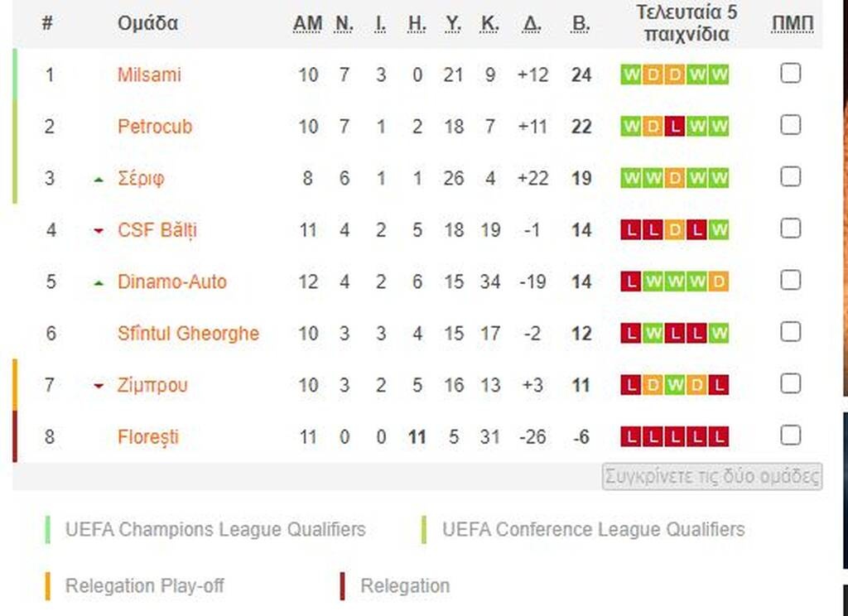848x616 pixels.
Task: Click the dark red Relegation legend color bar
Action: pyautogui.click(x=342, y=586)
